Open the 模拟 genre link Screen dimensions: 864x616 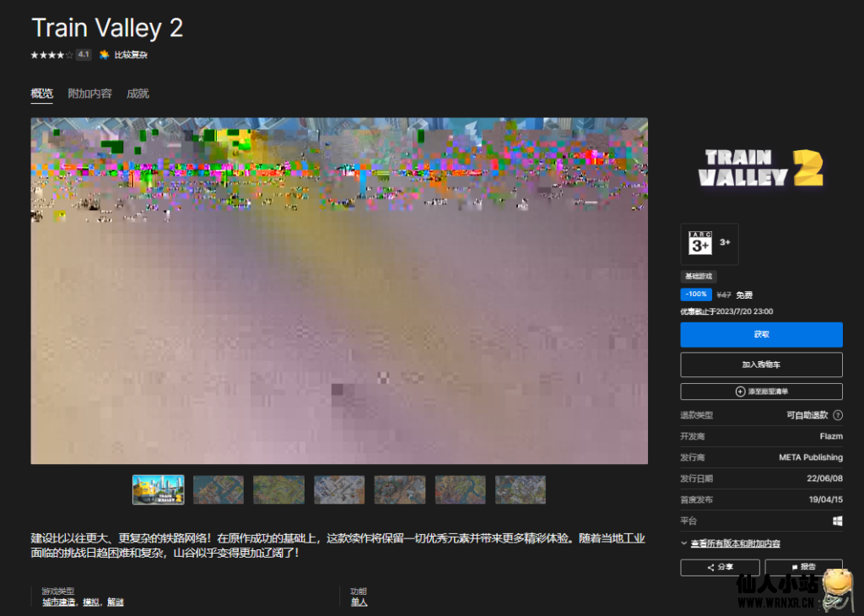[x=91, y=602]
